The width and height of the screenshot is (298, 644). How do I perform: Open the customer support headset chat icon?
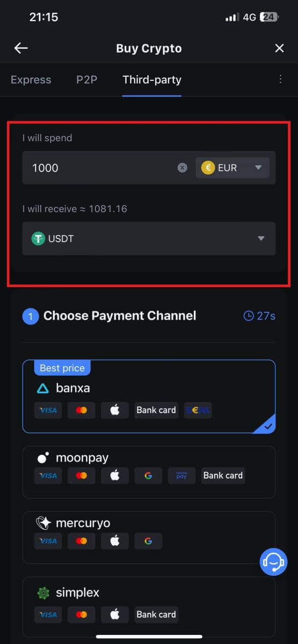(274, 562)
